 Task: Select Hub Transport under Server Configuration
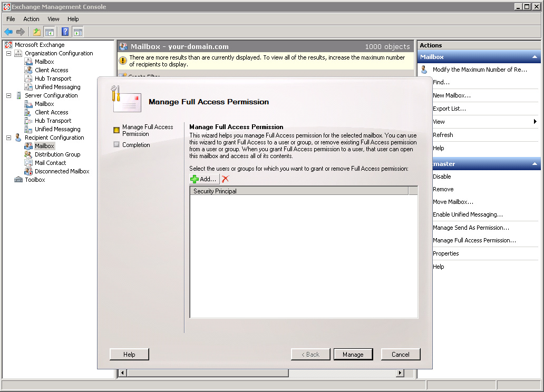tap(53, 121)
